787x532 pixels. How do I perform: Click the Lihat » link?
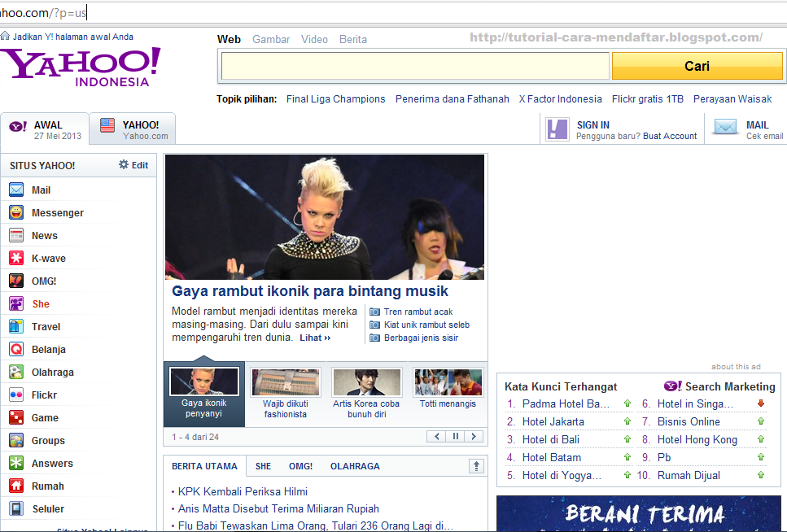(315, 338)
